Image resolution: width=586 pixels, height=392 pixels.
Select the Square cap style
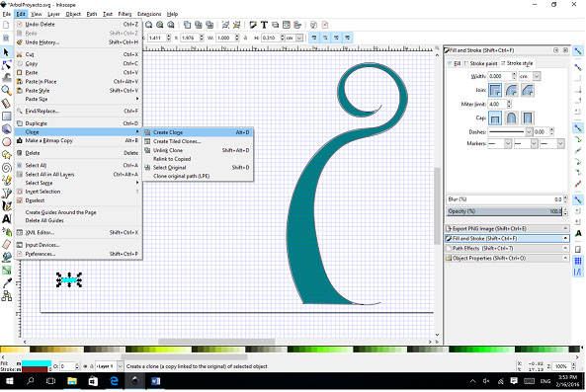(528, 118)
